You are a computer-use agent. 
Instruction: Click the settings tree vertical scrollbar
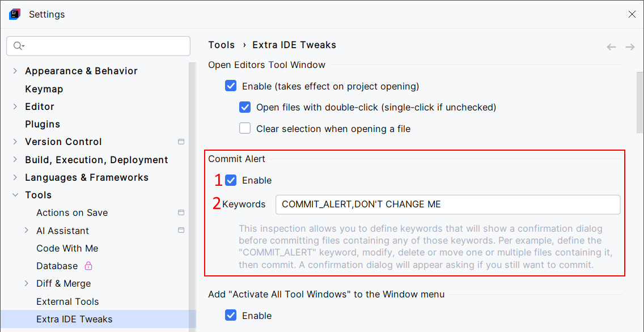coord(192,197)
